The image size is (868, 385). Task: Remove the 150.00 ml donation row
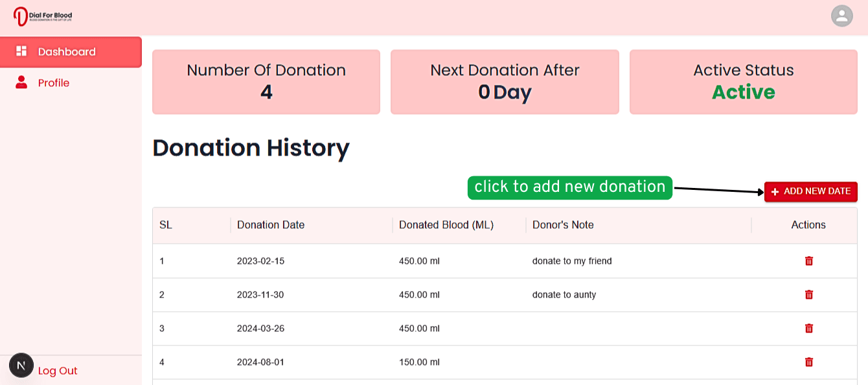[808, 362]
